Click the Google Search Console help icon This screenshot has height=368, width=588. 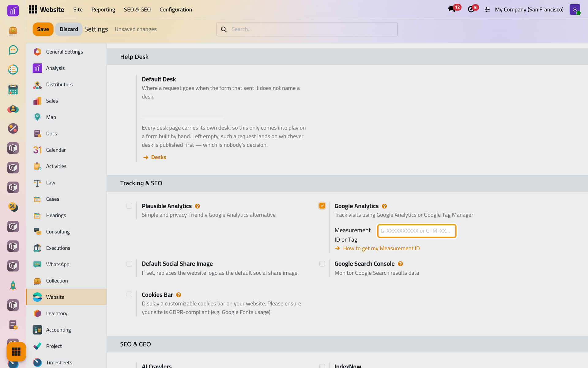click(x=400, y=264)
